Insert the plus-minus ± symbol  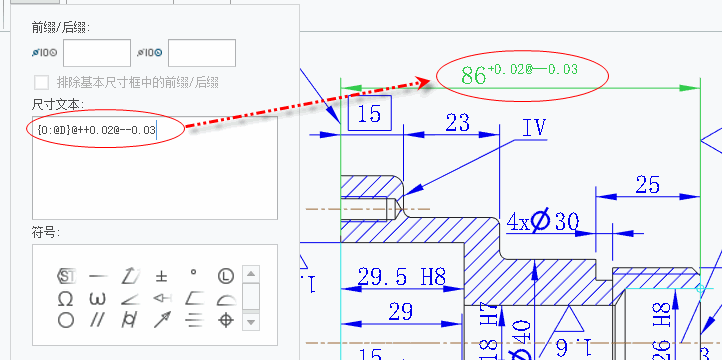coord(161,276)
